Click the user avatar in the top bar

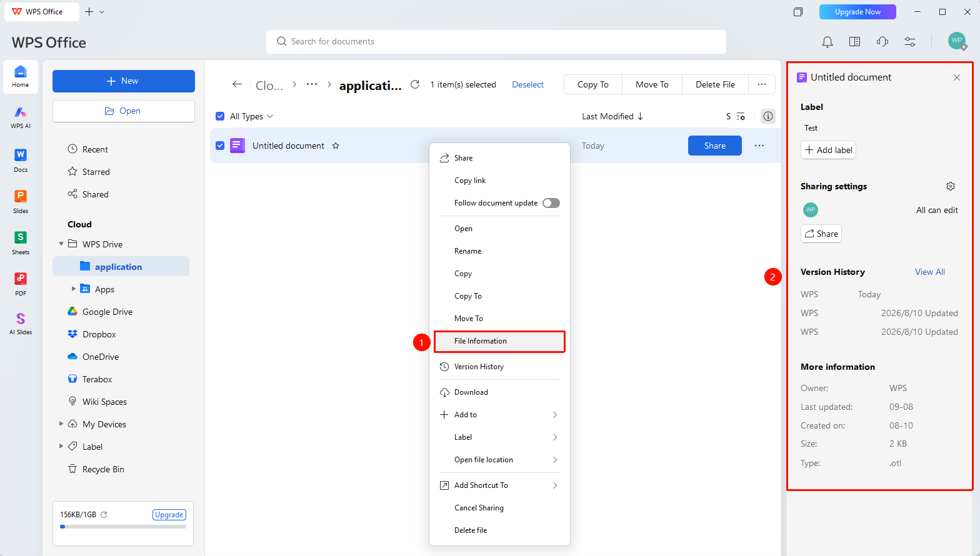pos(957,41)
